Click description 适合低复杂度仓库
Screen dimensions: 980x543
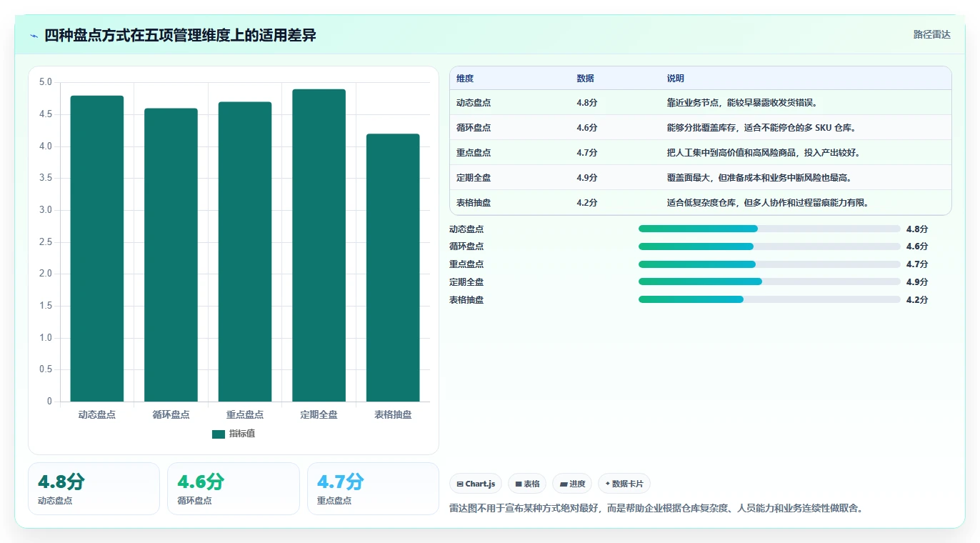tap(768, 203)
